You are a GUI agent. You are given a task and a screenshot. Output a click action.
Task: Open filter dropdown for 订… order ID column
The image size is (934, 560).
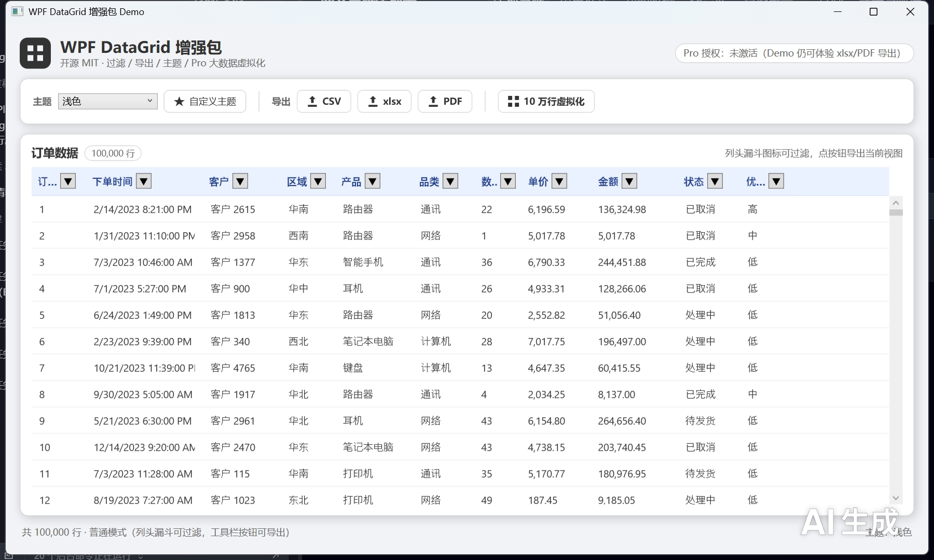pyautogui.click(x=68, y=181)
